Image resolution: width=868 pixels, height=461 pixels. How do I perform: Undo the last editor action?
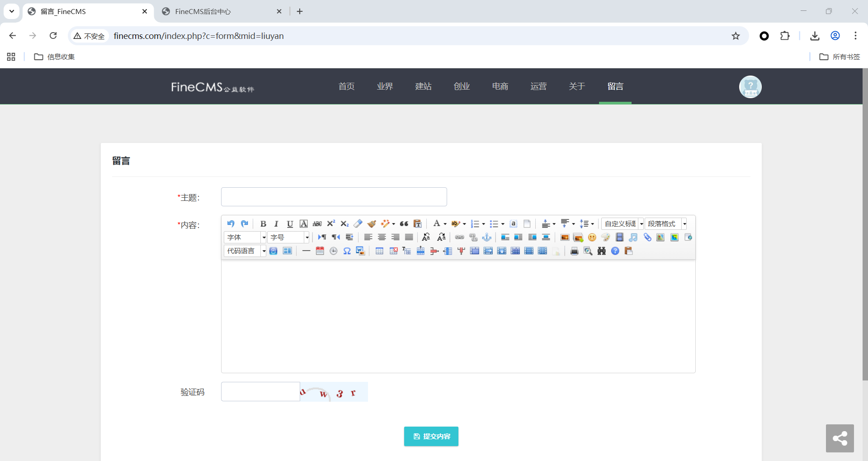coord(231,223)
